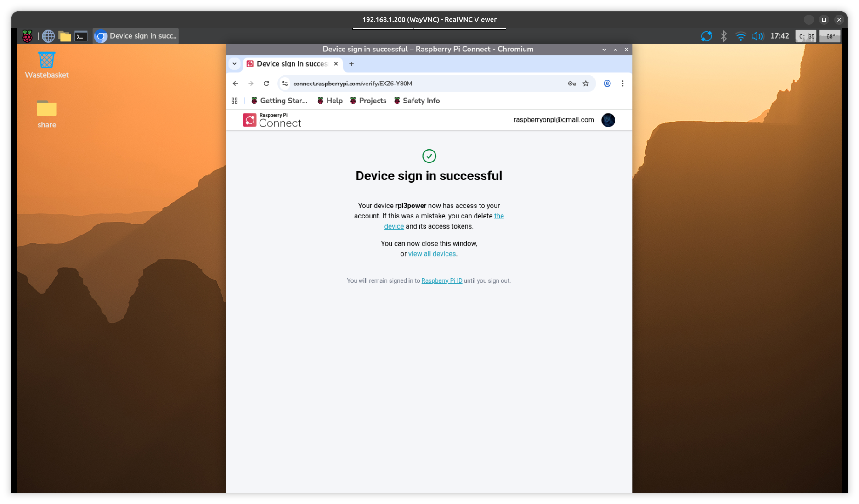Open the Bluetooth tray icon

click(x=723, y=36)
